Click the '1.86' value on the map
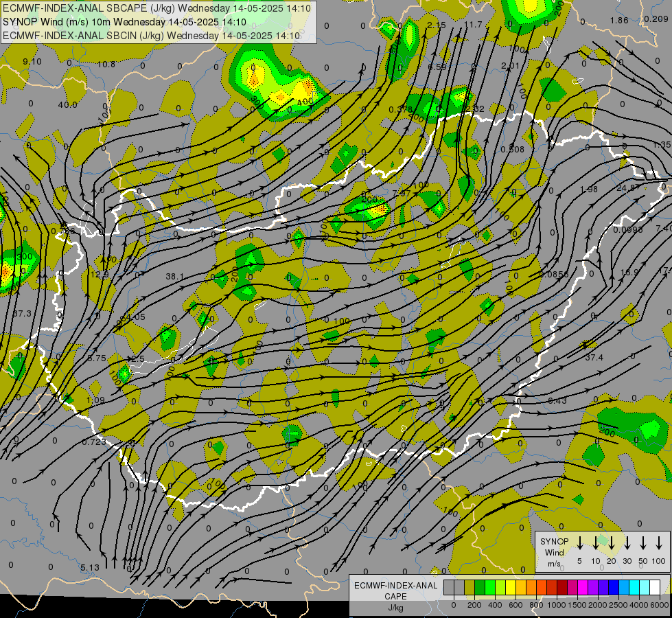The image size is (672, 618). pyautogui.click(x=619, y=21)
